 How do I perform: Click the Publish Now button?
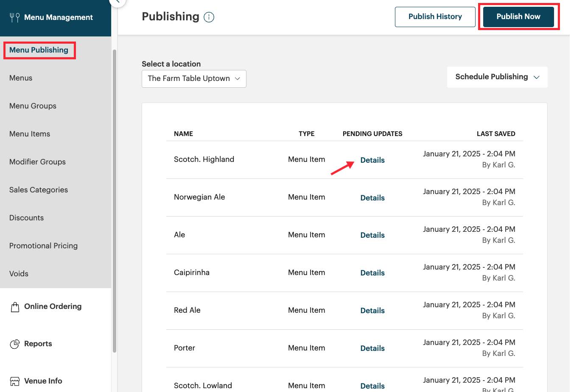(518, 17)
